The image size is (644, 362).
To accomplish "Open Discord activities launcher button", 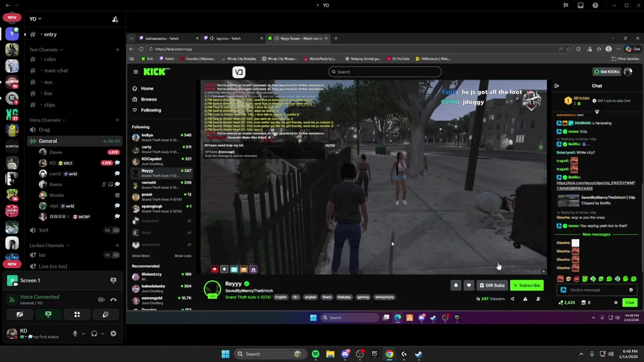I will pyautogui.click(x=77, y=314).
